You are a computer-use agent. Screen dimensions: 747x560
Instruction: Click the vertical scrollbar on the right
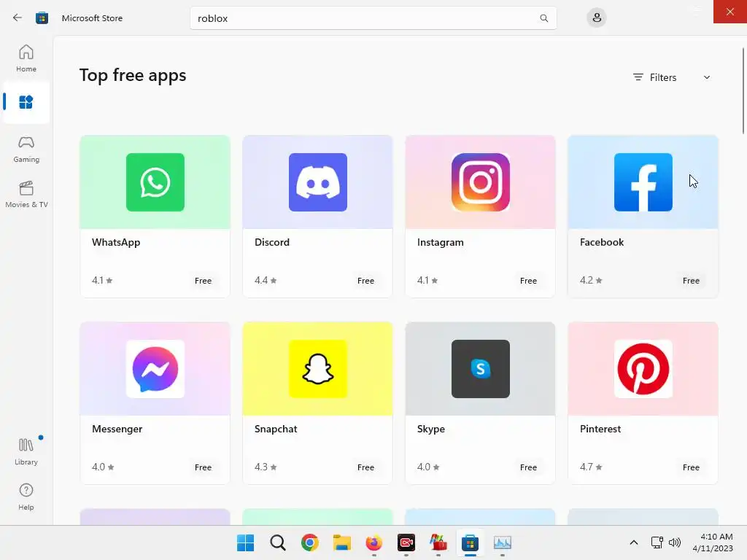(743, 90)
